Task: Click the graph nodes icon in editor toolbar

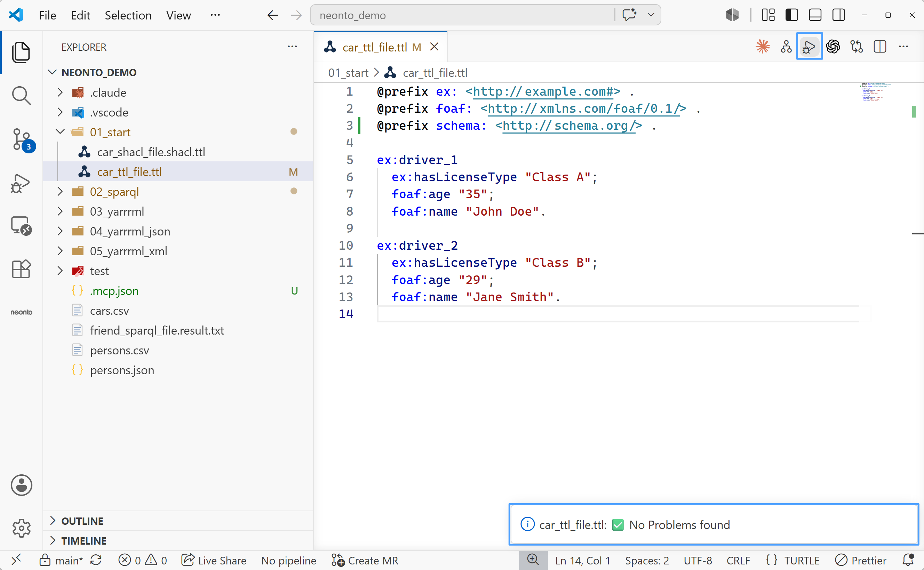Action: pyautogui.click(x=786, y=47)
